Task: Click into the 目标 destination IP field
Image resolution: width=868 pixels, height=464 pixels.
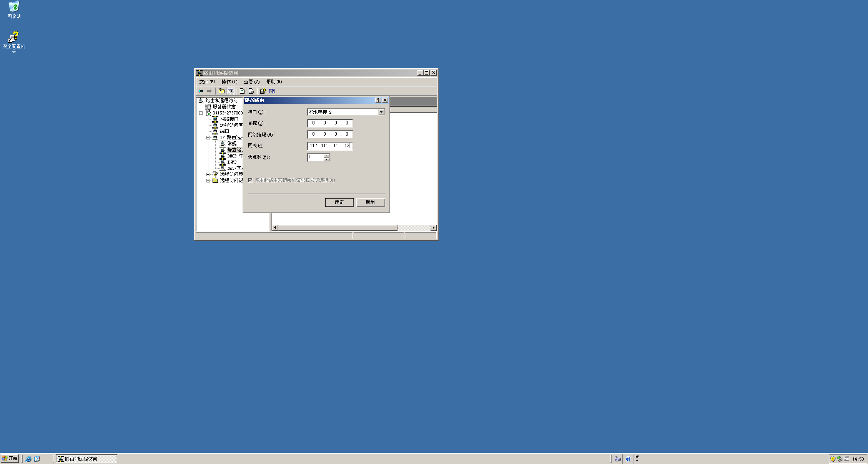Action: point(330,123)
